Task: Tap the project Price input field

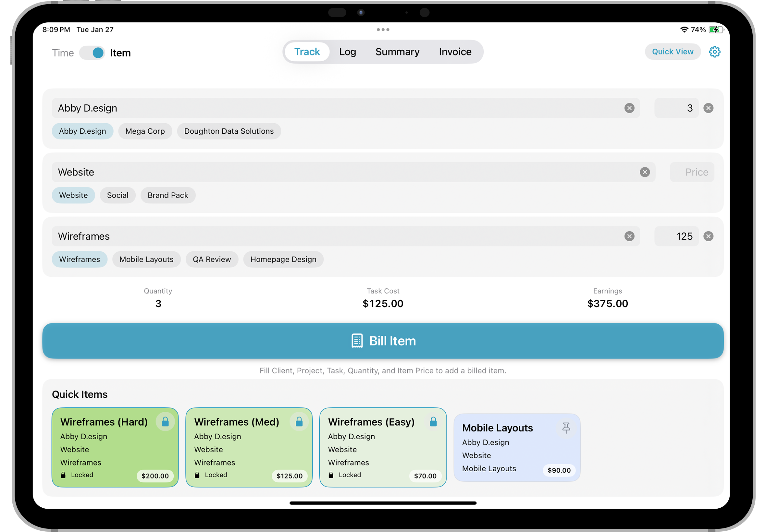Action: coord(692,172)
